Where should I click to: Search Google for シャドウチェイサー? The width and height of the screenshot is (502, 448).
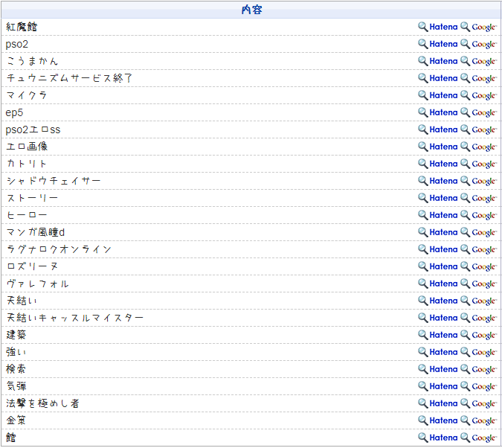pos(478,181)
